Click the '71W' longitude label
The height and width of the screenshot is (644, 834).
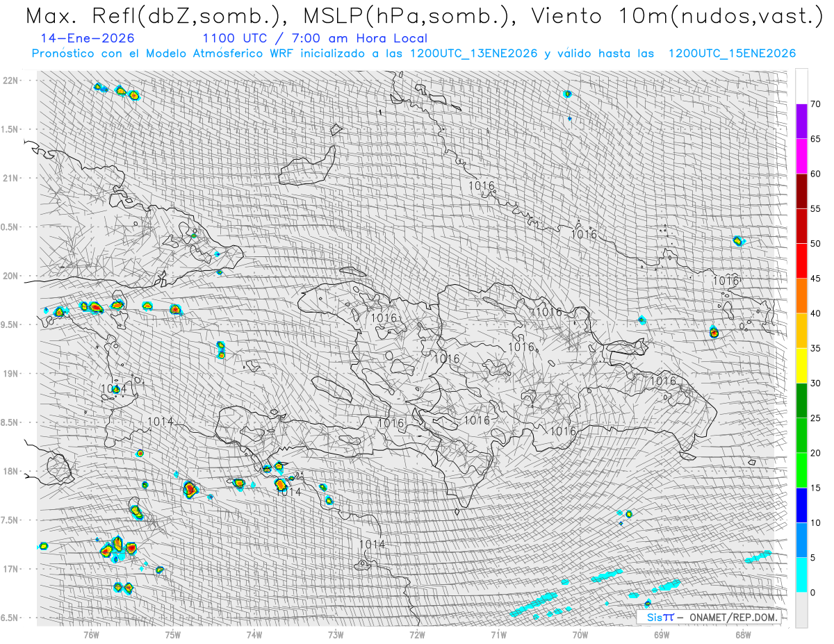tap(498, 634)
